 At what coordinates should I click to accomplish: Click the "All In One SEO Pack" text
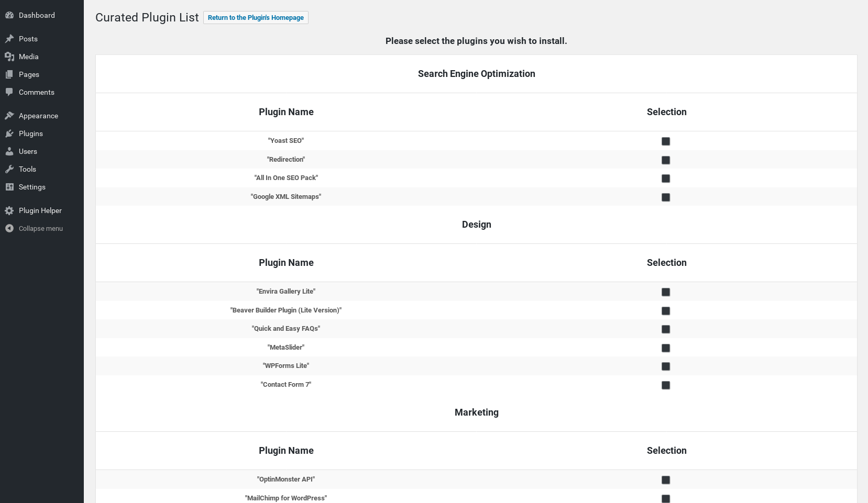click(286, 178)
